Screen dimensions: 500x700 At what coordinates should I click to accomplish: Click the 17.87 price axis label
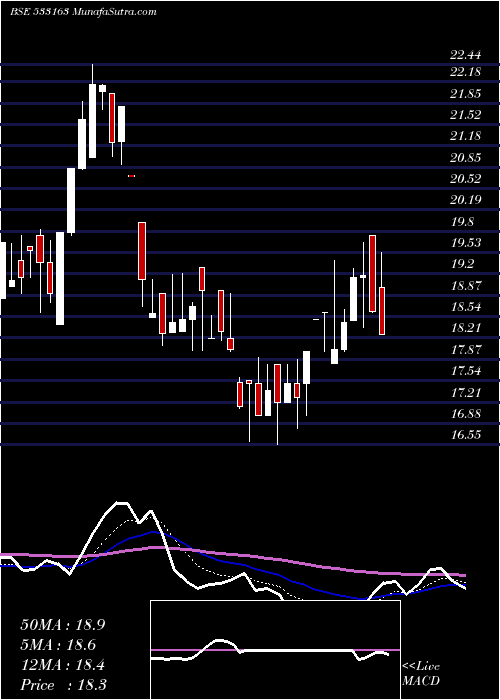click(x=466, y=350)
